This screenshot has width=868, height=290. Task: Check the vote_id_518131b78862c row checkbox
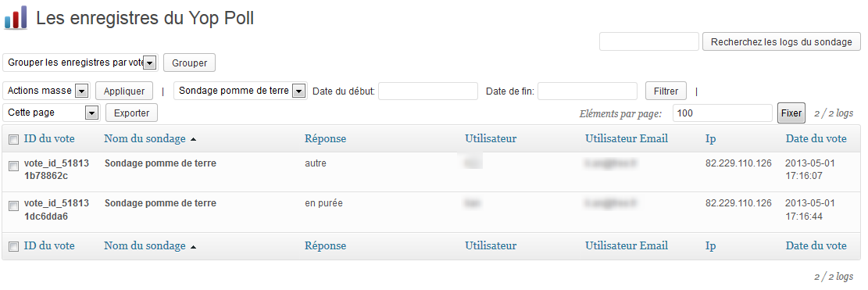14,166
